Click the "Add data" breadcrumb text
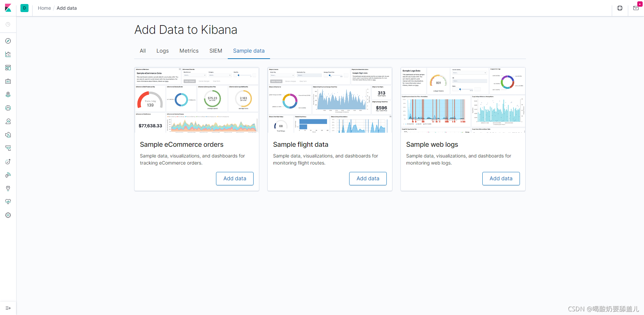 point(67,8)
